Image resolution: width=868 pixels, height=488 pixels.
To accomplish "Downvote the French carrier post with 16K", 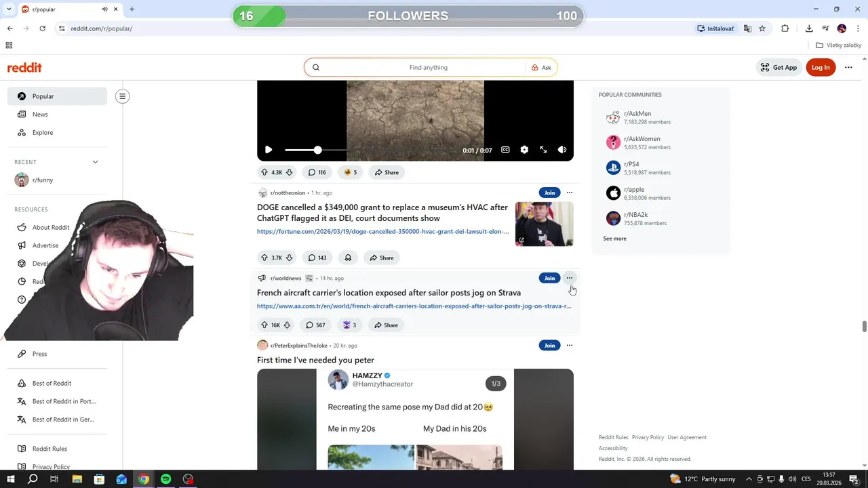I will click(288, 325).
